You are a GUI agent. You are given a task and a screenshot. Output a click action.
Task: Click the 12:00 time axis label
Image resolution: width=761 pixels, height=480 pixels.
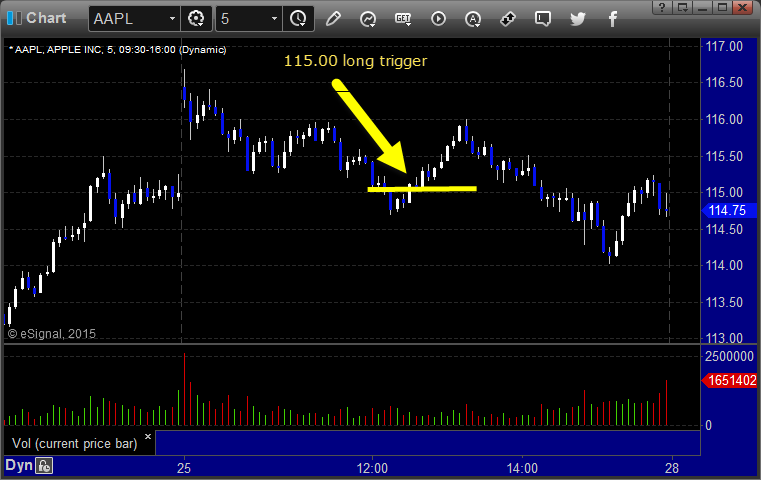(372, 468)
